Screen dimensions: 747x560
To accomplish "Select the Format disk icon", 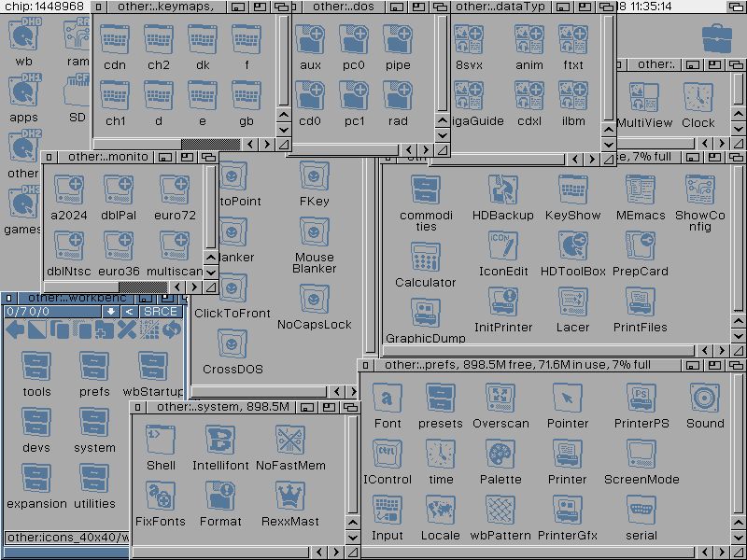I will click(x=220, y=497).
